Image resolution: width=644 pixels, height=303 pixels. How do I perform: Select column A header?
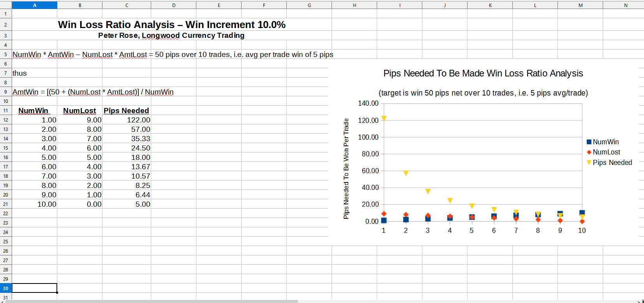pyautogui.click(x=35, y=5)
